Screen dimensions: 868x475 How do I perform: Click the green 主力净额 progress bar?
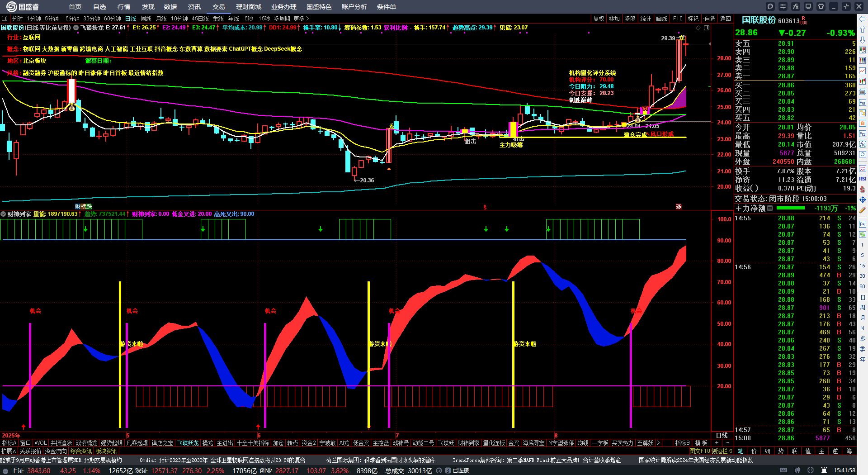click(x=790, y=208)
